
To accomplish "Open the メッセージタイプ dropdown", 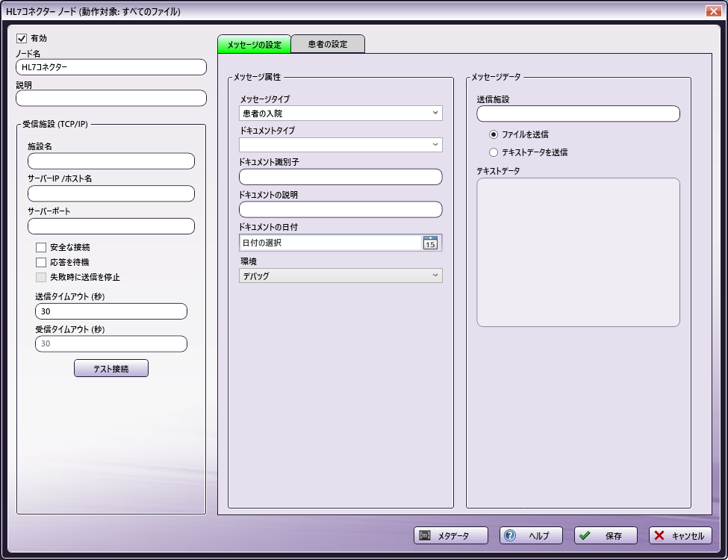I will [340, 113].
